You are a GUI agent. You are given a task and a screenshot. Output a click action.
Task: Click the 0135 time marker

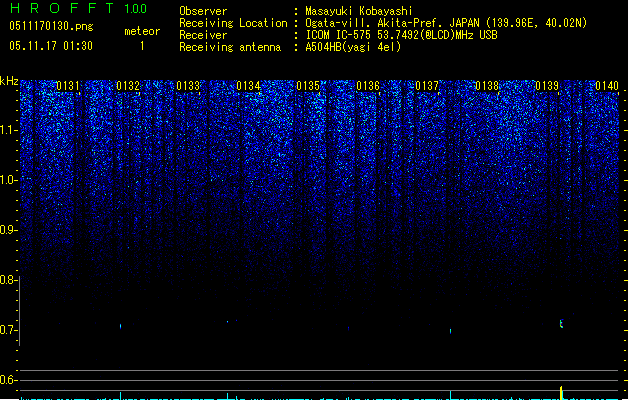[x=308, y=86]
